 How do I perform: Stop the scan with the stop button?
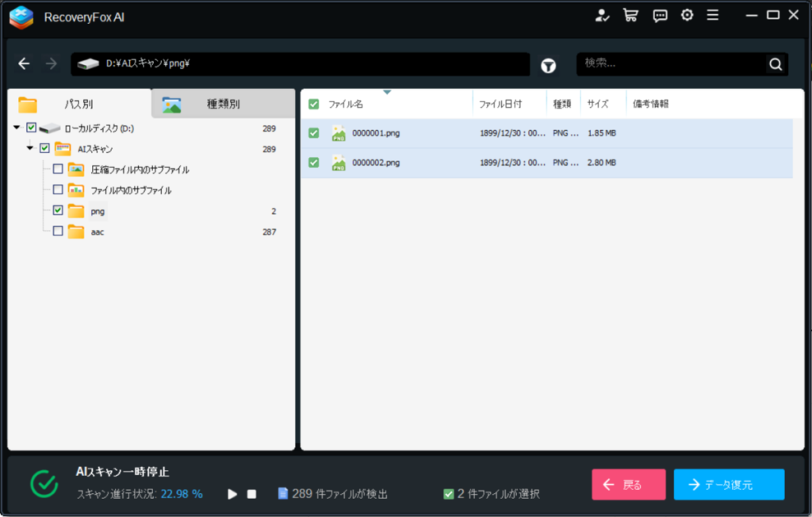(x=251, y=494)
